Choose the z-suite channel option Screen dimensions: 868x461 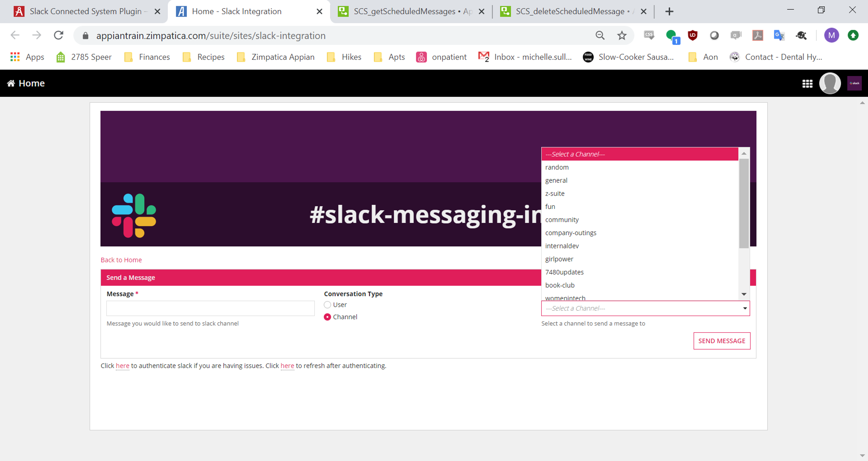(639, 193)
